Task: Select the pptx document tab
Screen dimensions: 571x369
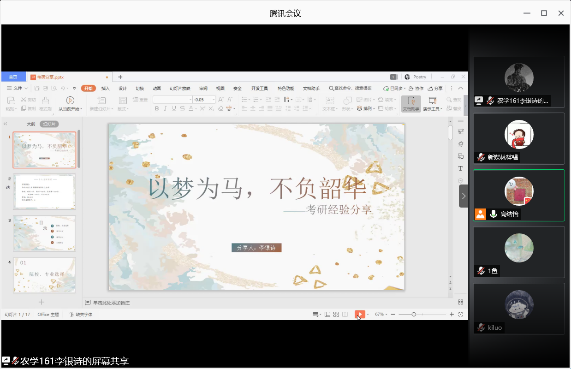Action: (69, 77)
